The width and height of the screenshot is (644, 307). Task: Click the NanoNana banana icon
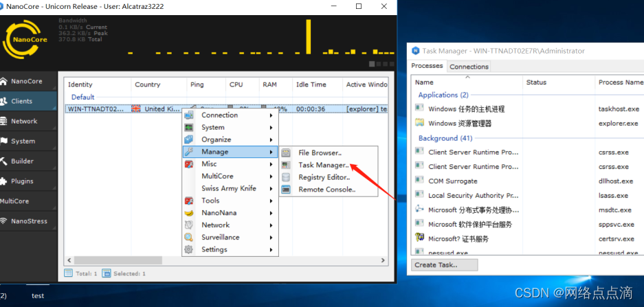[188, 213]
